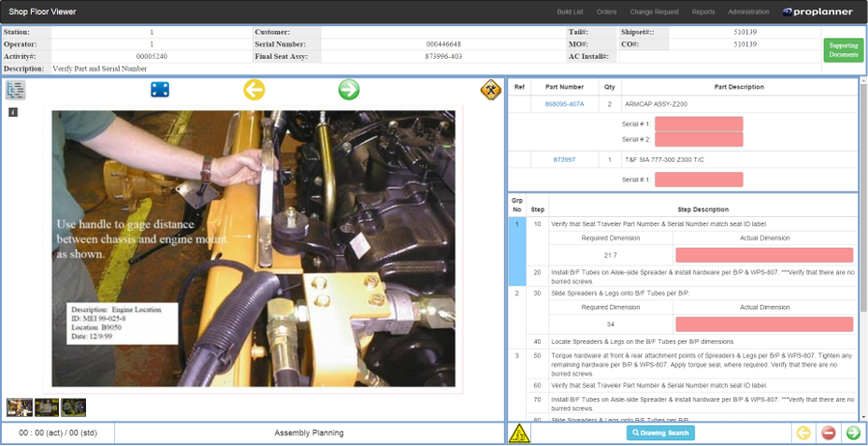Screen dimensions: 868x446
Task: Advance to next image with green arrow
Action: [349, 90]
